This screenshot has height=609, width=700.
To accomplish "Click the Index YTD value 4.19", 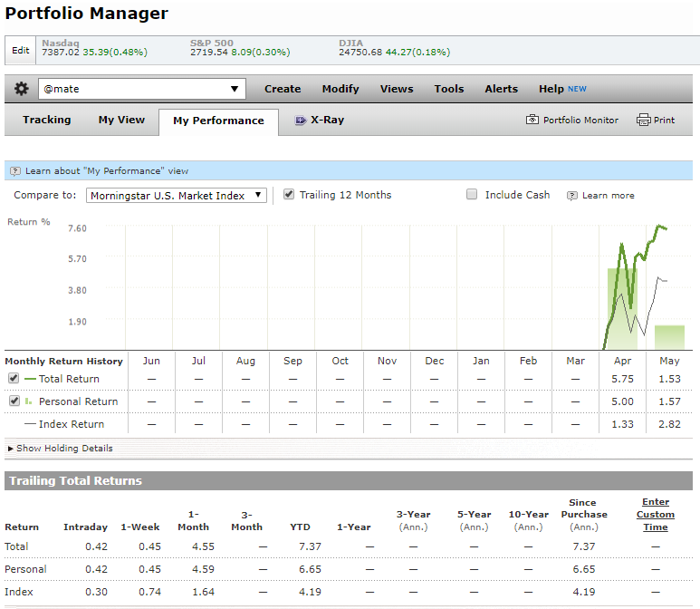I will tap(311, 592).
